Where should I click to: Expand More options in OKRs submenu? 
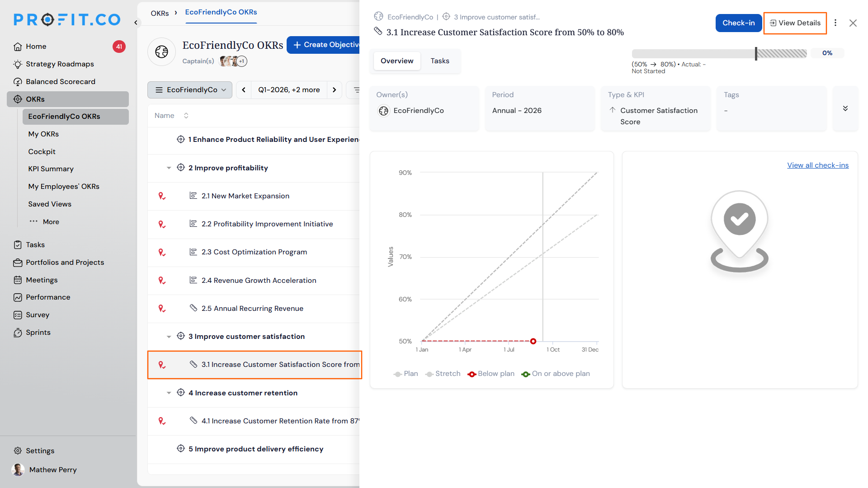click(44, 222)
